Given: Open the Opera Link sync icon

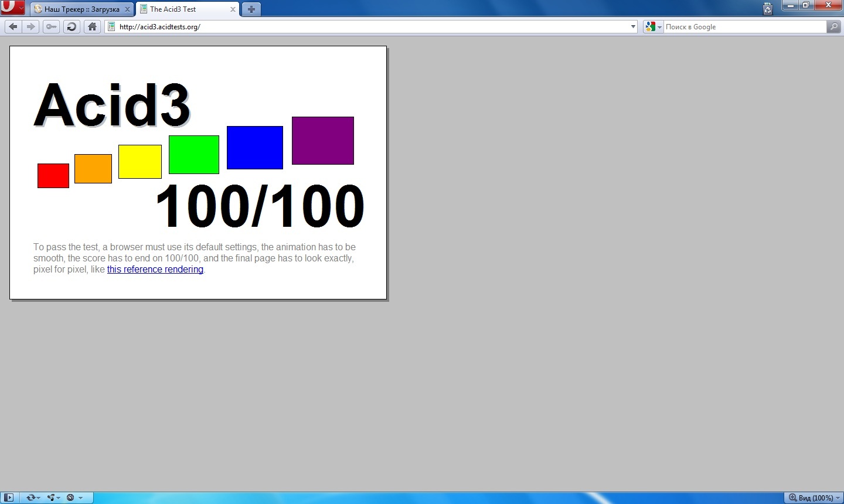Looking at the screenshot, I should coord(30,498).
